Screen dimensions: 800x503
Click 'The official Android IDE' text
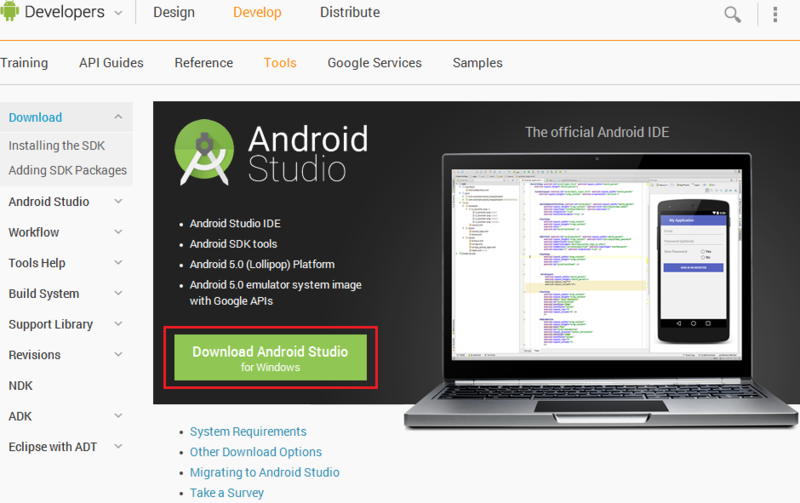(597, 132)
